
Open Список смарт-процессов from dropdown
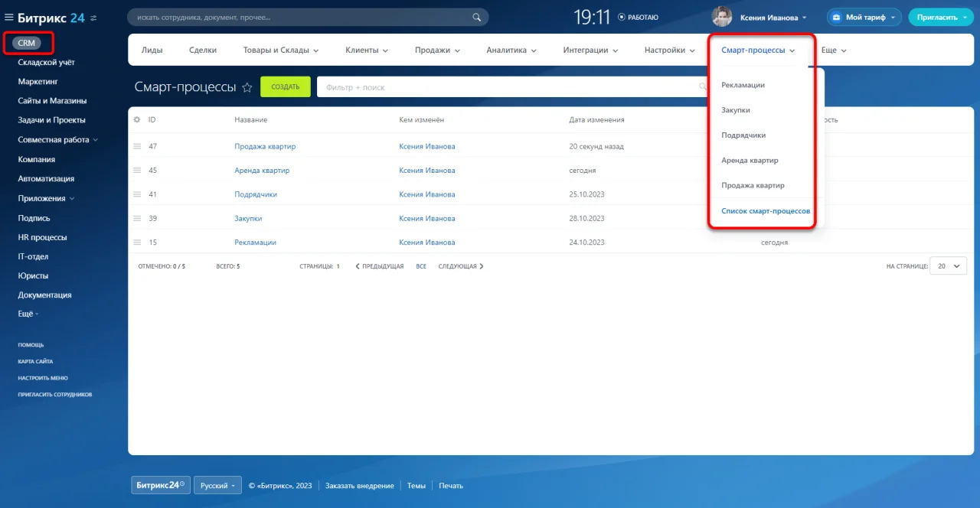[x=766, y=210]
